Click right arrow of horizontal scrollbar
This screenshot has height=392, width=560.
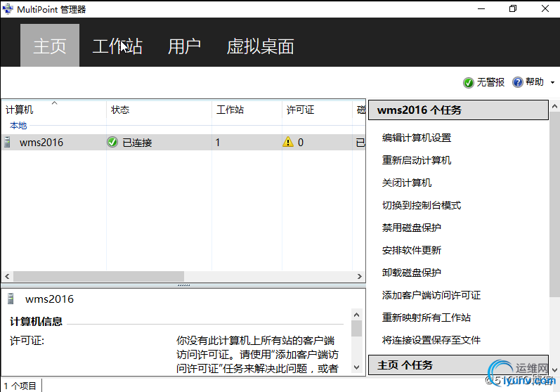click(x=360, y=276)
